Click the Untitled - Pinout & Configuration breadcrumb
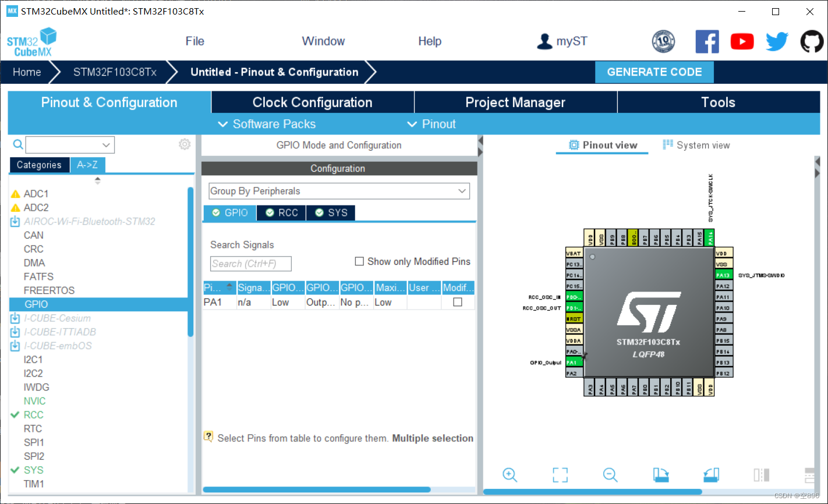Viewport: 828px width, 504px height. 274,72
